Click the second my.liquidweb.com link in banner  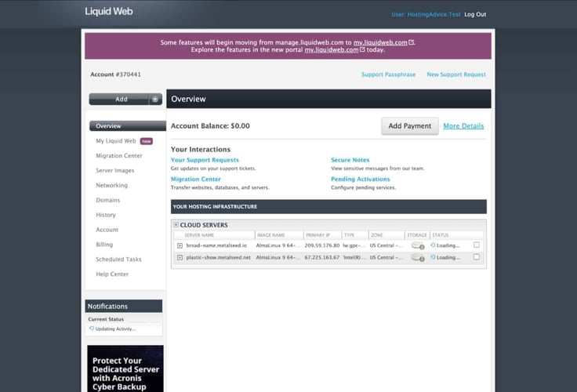click(332, 49)
